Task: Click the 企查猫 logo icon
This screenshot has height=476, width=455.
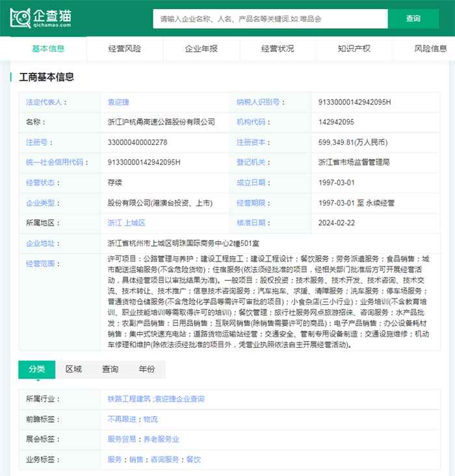Action: tap(21, 18)
